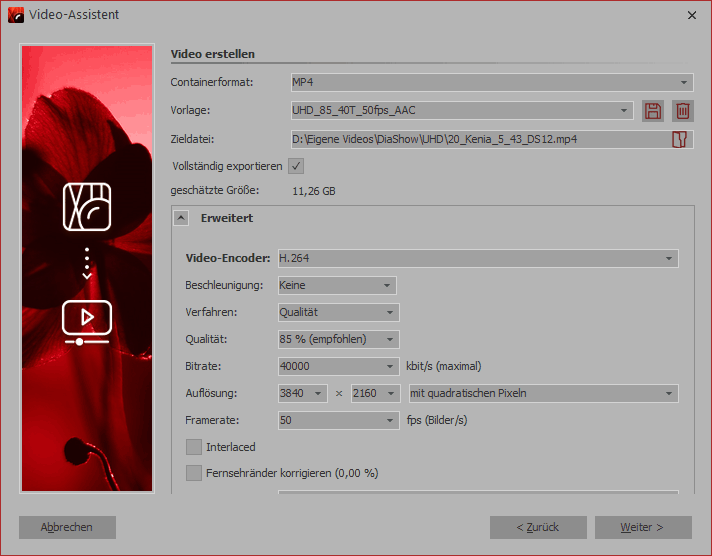The width and height of the screenshot is (712, 556).
Task: Click the Weiter > button
Action: pyautogui.click(x=642, y=527)
